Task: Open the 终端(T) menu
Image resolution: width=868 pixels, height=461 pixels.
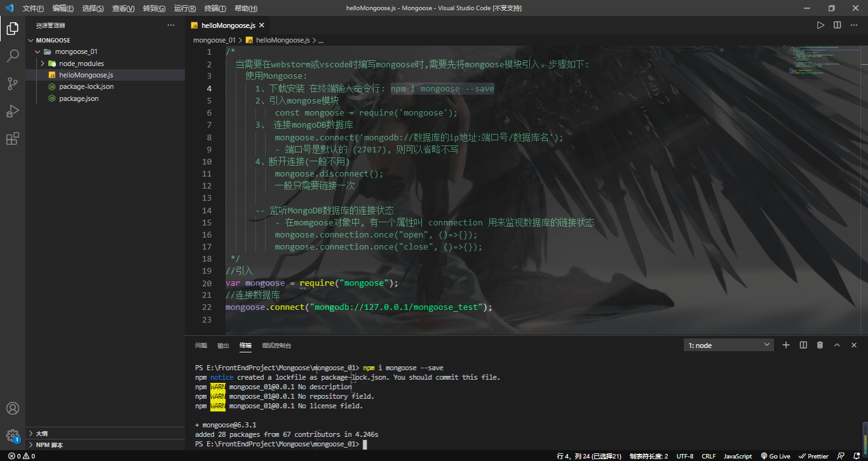Action: pyautogui.click(x=215, y=8)
